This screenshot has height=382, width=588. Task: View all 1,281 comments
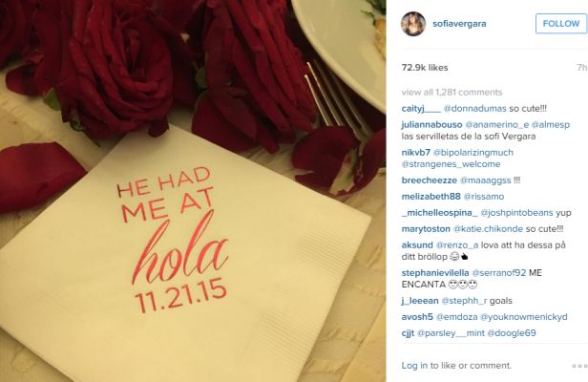pos(451,93)
